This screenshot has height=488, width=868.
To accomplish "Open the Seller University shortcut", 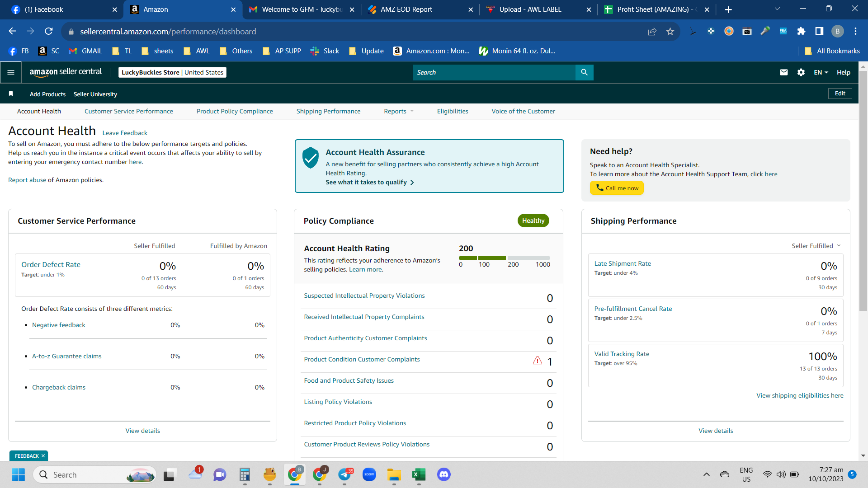I will coord(95,94).
